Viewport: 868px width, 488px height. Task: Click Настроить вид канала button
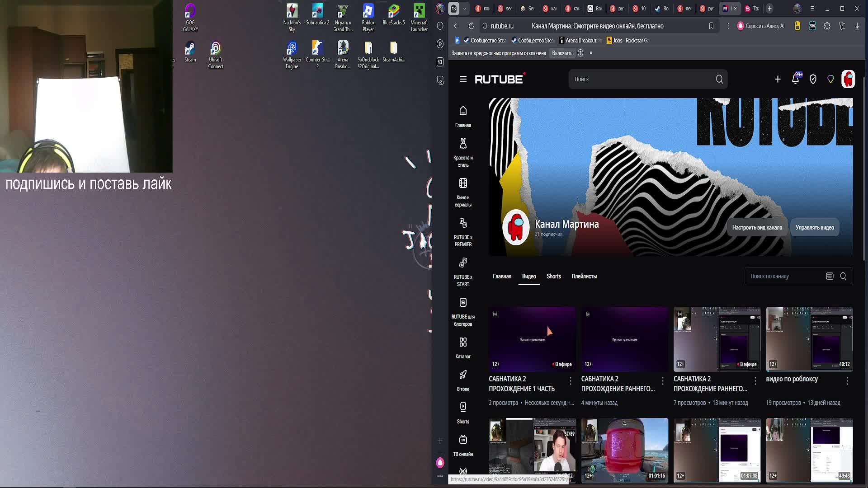pos(757,228)
